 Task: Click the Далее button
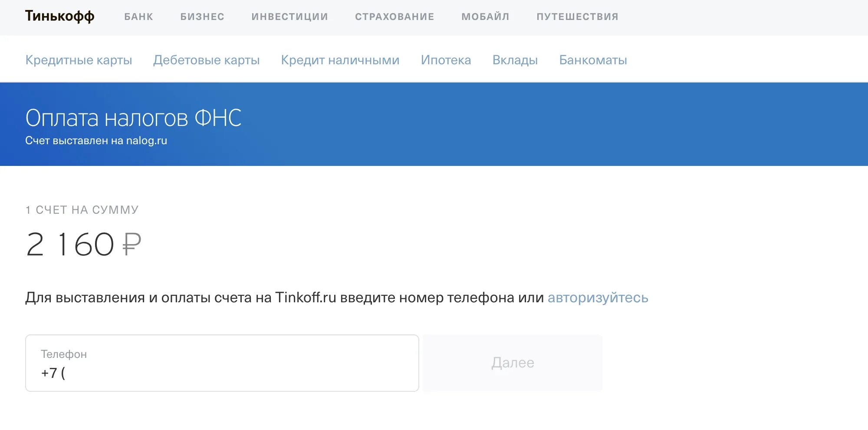pyautogui.click(x=513, y=363)
